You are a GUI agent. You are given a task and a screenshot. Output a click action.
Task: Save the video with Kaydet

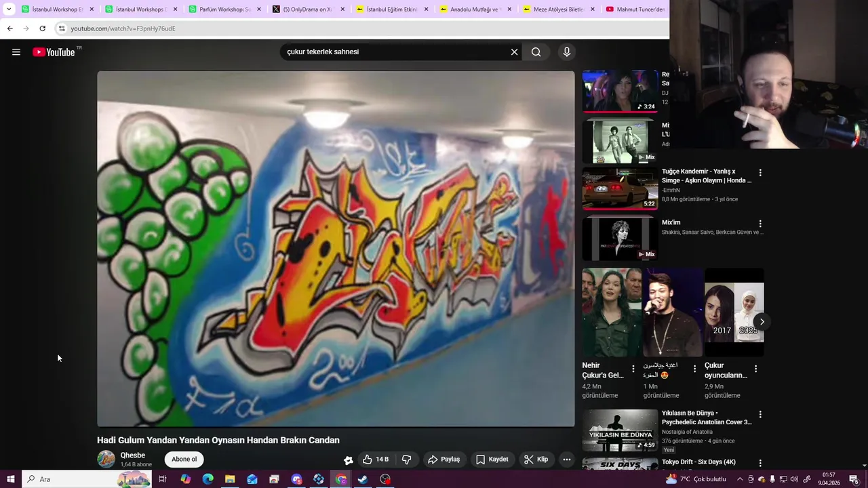(x=492, y=460)
